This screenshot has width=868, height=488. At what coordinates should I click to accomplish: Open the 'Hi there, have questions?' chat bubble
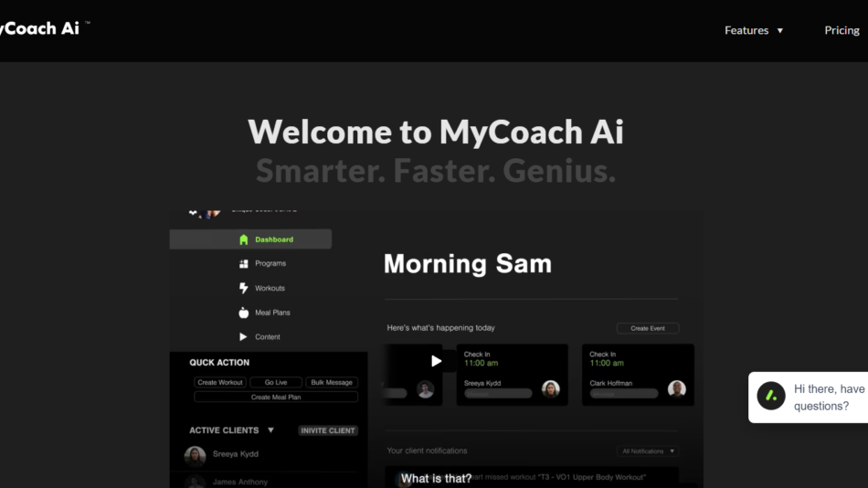pyautogui.click(x=809, y=398)
